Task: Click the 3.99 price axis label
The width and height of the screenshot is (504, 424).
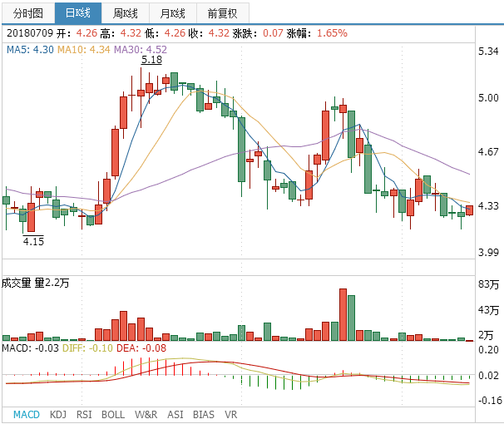Action: (488, 253)
